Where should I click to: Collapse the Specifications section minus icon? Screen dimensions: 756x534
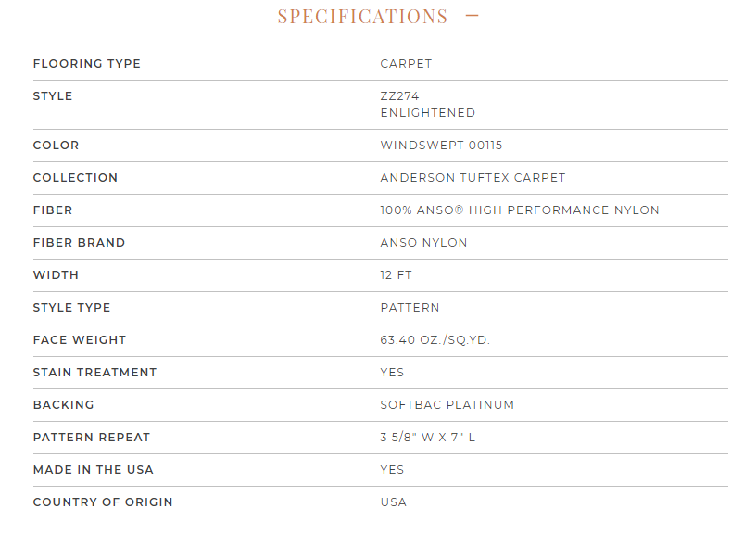[472, 16]
